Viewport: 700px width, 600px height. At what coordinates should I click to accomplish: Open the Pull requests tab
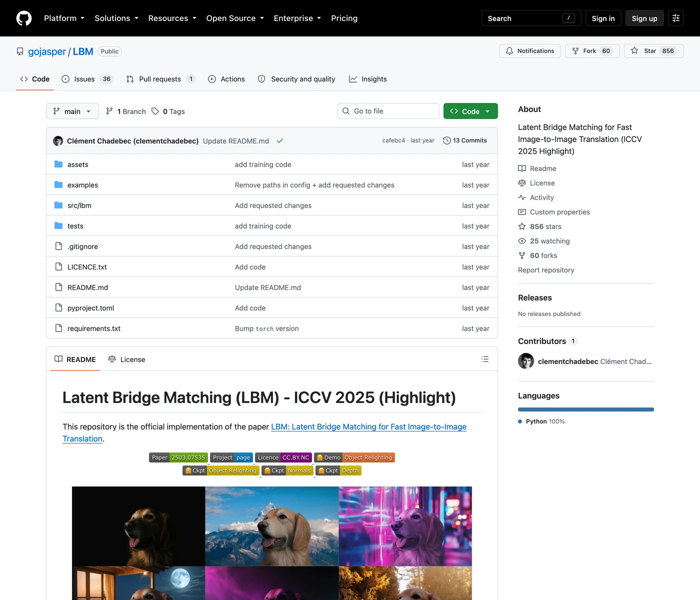tap(161, 79)
